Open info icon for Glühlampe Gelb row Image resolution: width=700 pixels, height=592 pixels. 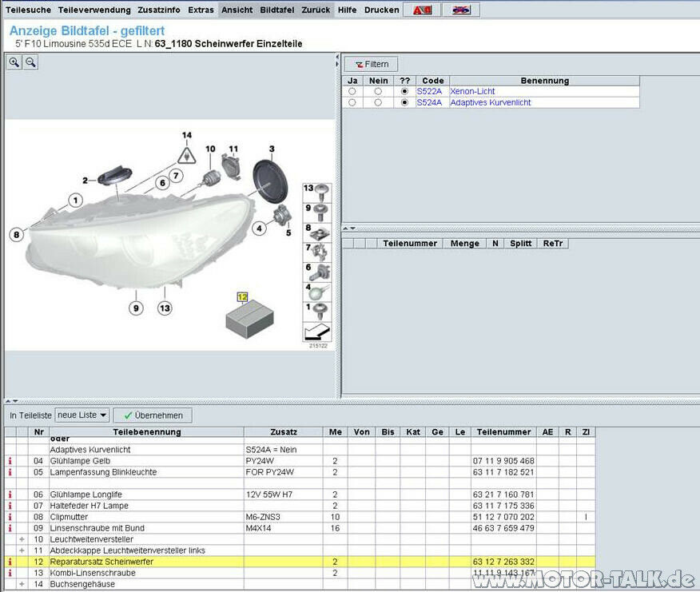click(x=10, y=461)
